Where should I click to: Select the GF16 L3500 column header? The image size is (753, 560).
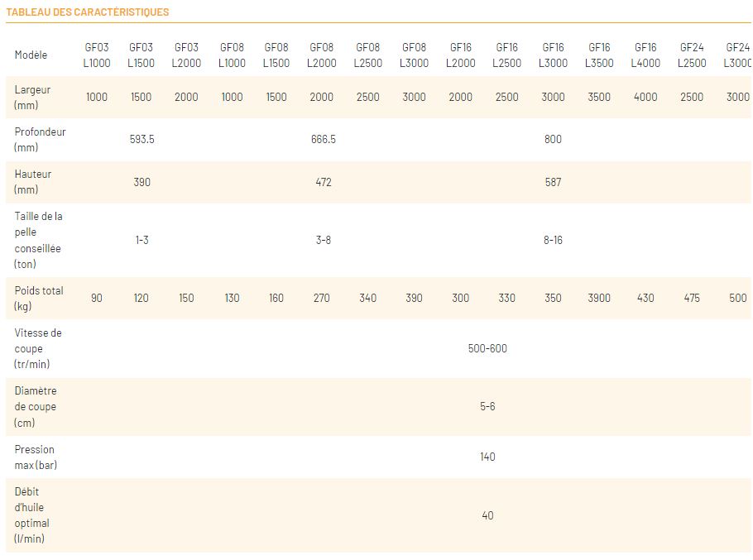tap(599, 55)
